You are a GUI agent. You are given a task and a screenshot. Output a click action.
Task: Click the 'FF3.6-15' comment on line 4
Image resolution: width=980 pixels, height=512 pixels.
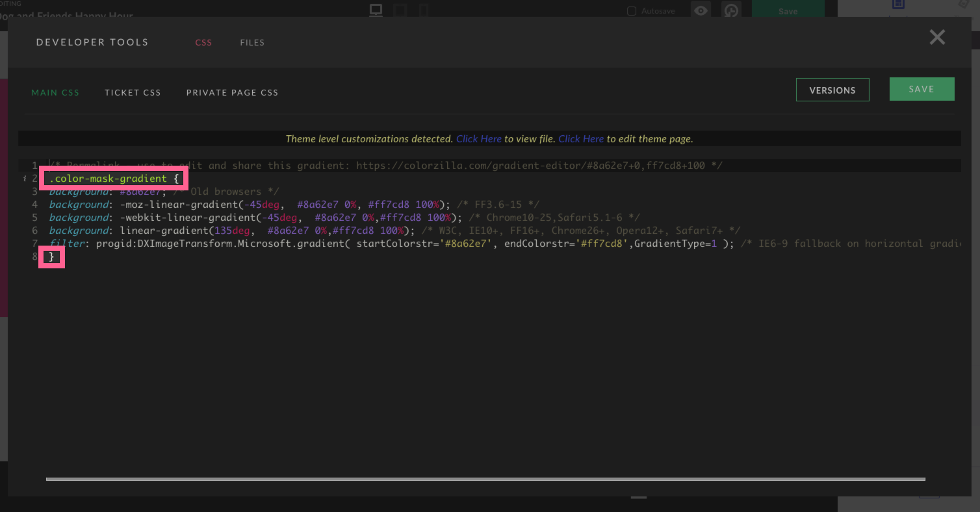(x=498, y=205)
